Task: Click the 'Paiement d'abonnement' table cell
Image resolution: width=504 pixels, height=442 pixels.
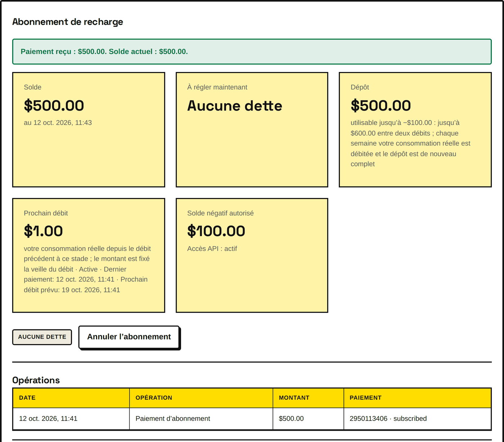Action: pyautogui.click(x=201, y=419)
